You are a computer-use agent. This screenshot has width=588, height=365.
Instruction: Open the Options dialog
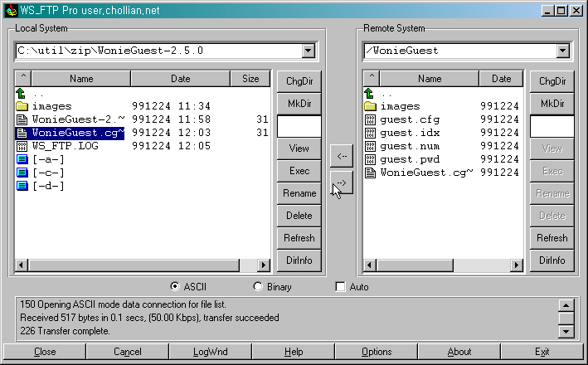(x=377, y=352)
